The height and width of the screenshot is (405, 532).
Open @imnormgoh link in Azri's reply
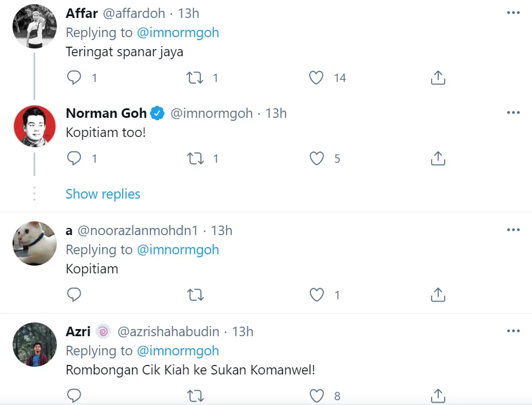coord(178,351)
